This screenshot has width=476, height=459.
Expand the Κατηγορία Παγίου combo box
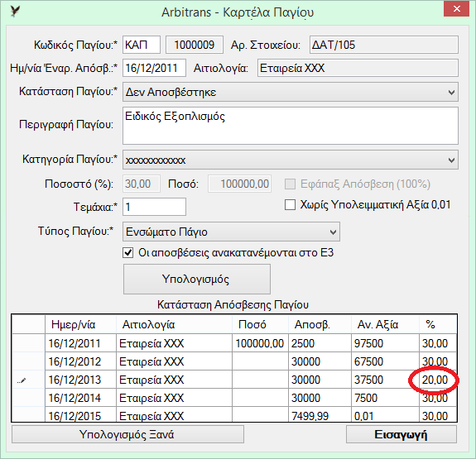[291, 160]
